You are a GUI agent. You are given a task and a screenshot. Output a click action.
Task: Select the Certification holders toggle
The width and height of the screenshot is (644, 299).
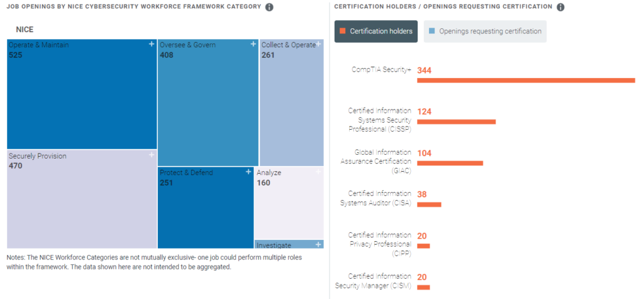376,31
